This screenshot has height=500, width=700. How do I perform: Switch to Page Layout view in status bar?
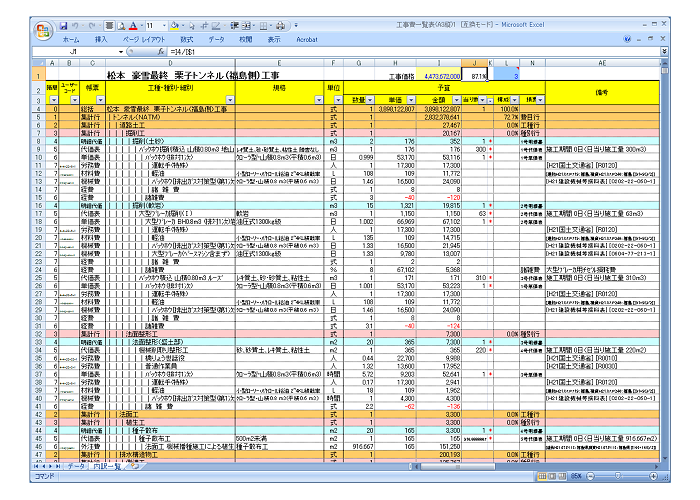(552, 476)
